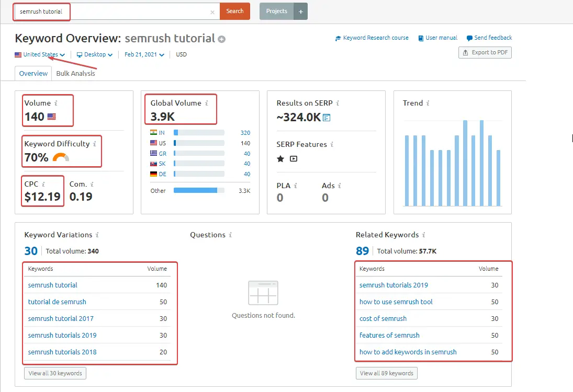
Task: Click the info icon next to Related Keywords
Action: (423, 235)
